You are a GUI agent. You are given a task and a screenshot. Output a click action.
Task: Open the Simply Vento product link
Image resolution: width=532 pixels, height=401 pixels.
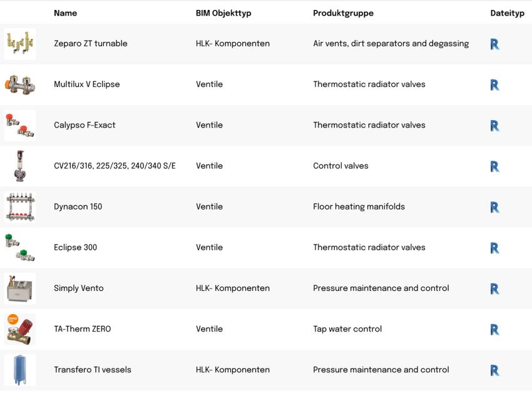coord(79,288)
